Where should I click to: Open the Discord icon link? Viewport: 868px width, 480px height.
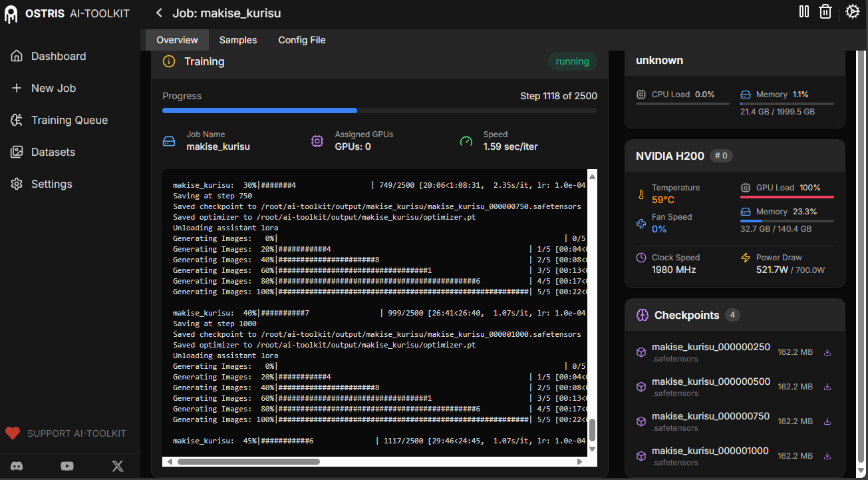click(x=17, y=466)
